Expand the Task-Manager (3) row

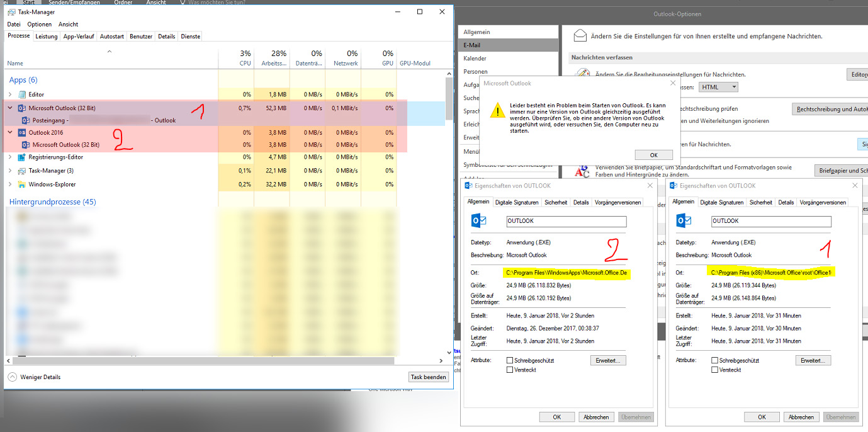[x=10, y=171]
